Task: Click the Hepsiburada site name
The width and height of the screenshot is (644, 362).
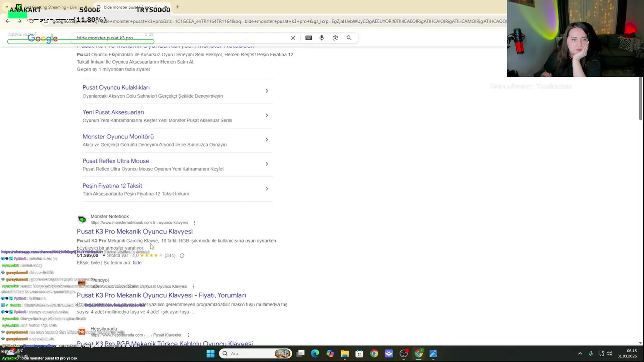Action: (x=104, y=329)
